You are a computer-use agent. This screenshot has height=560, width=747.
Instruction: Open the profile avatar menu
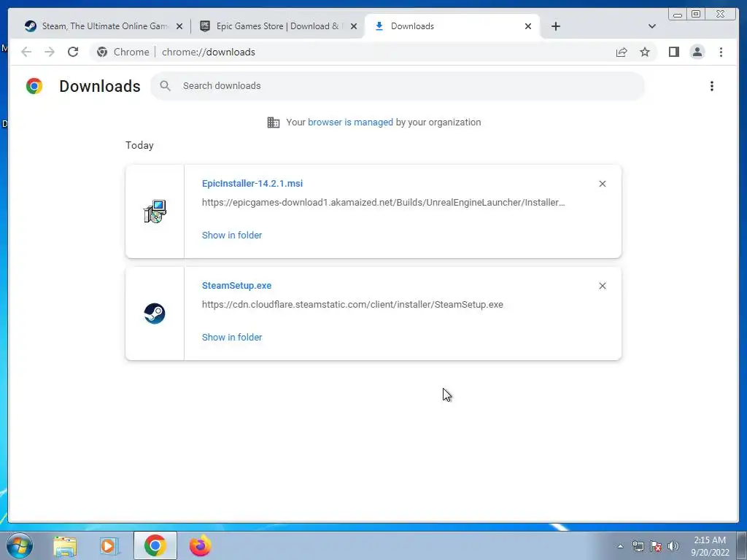coord(697,52)
